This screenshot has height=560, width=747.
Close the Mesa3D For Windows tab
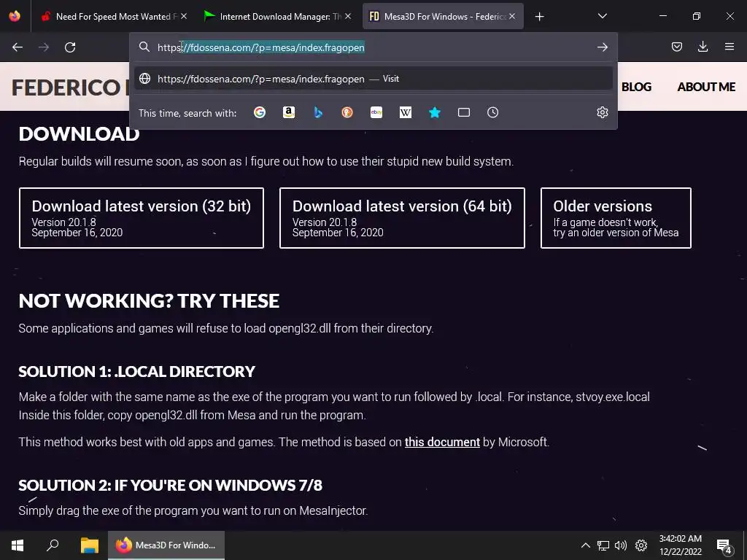point(512,16)
